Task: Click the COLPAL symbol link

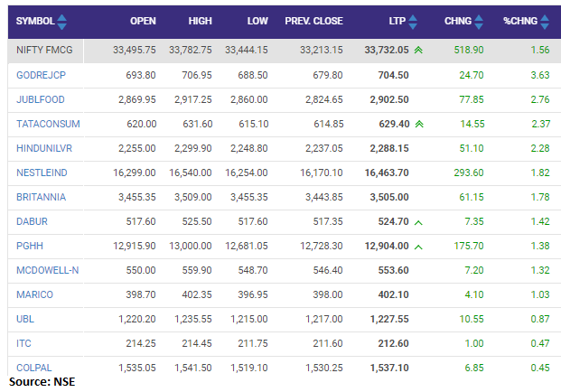Action: coord(33,367)
